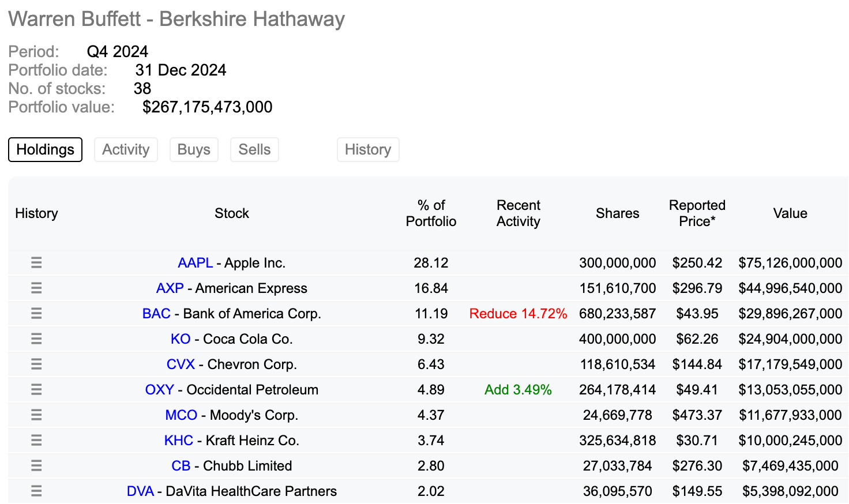Open history icon for Coca Cola row
Screen dimensions: 849x504
point(36,339)
